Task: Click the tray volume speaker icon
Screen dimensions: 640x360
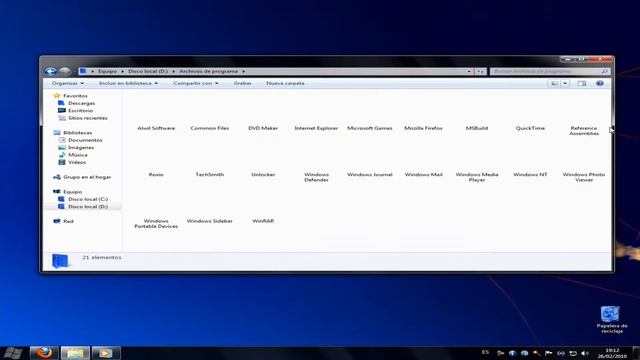Action: pos(585,353)
